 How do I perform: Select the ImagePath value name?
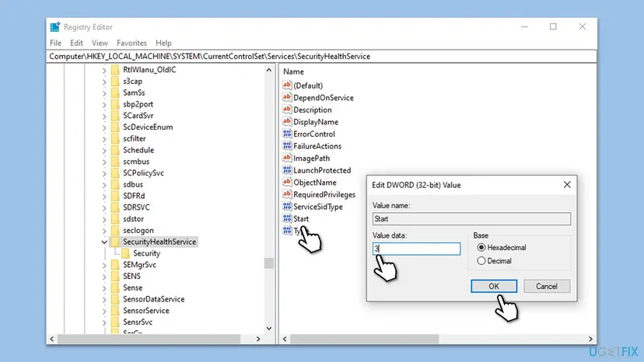pyautogui.click(x=311, y=158)
